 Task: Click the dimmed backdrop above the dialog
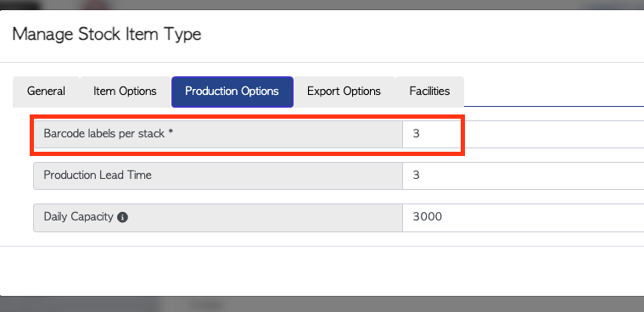tap(322, 4)
